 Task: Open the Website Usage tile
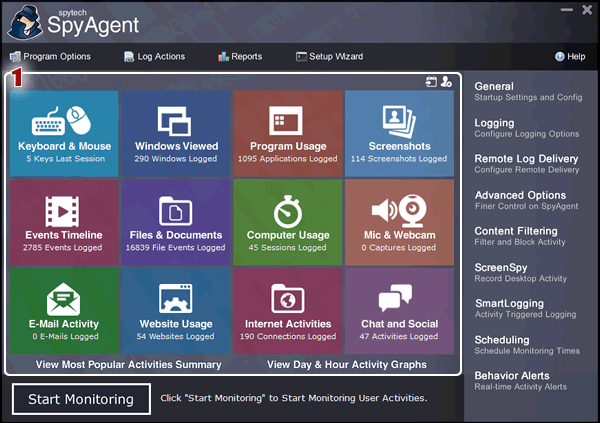point(176,311)
